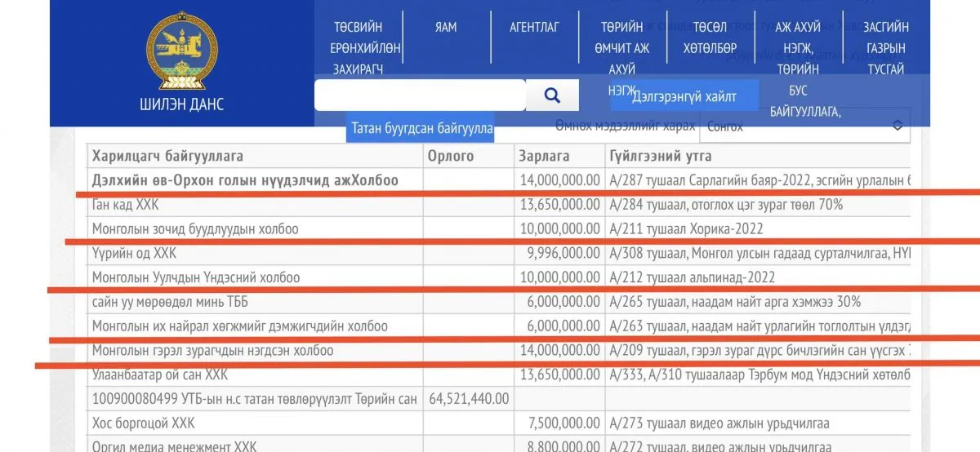Click A/287 тушаал Сарлагийн баяр-2022 cell
Screen dimensions: 980x452
(x=759, y=180)
